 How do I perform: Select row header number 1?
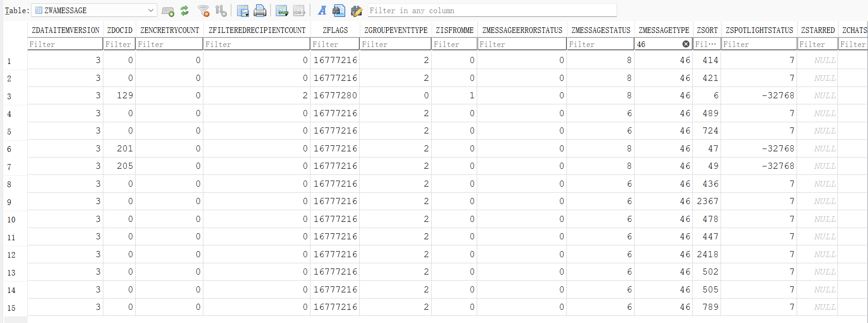[15, 61]
